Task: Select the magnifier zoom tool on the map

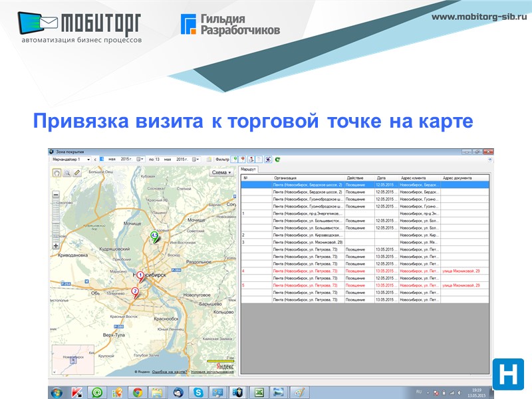Action: (x=66, y=172)
